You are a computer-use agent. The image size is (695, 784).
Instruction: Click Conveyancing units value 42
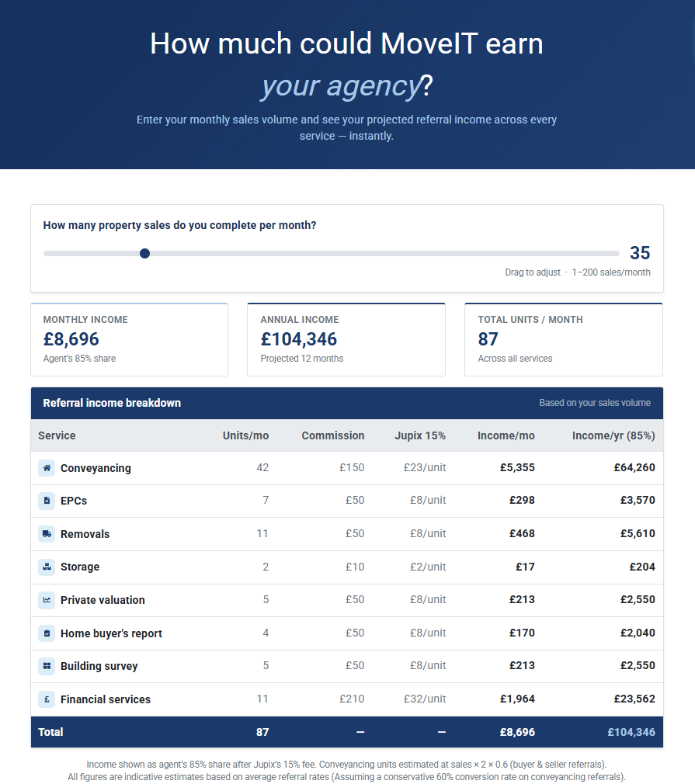point(262,467)
